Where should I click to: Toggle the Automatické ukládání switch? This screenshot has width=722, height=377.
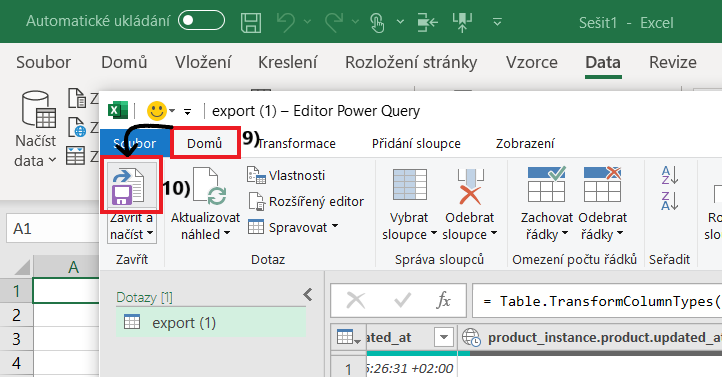[201, 21]
